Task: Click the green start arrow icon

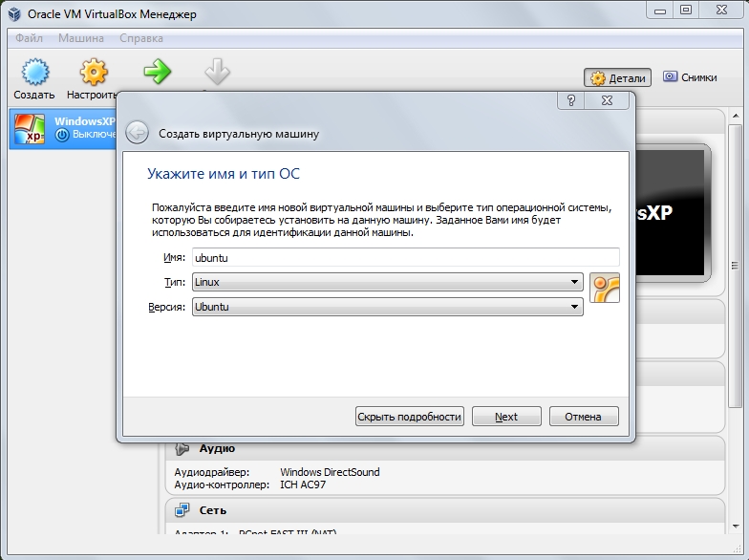Action: pos(157,72)
